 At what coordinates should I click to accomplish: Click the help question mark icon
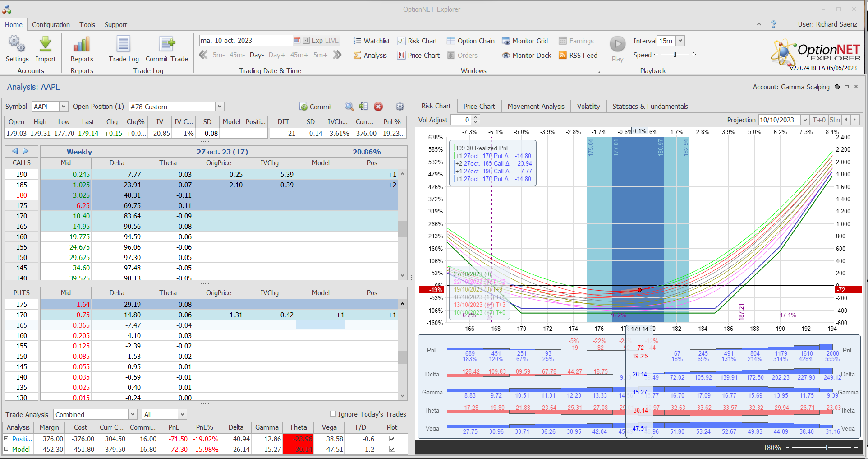774,24
